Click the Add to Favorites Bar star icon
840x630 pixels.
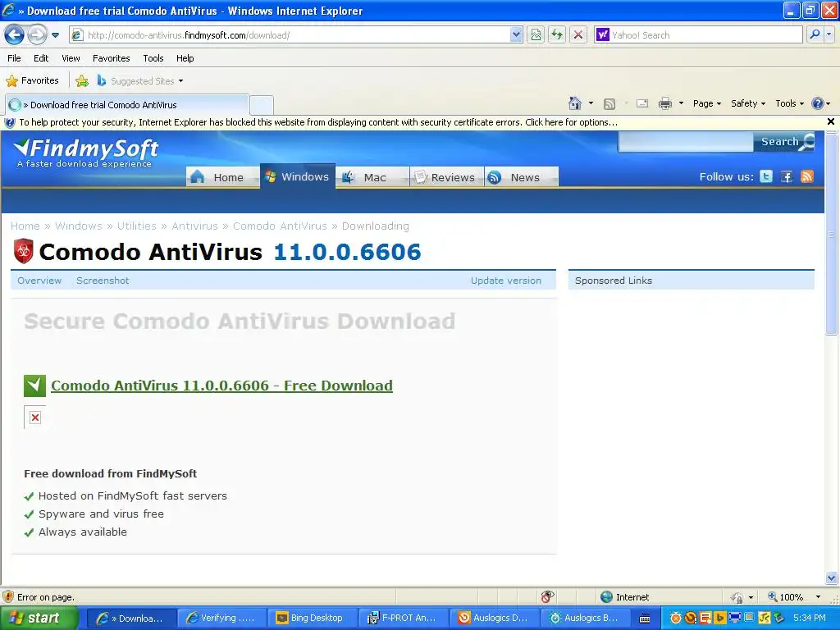point(82,81)
